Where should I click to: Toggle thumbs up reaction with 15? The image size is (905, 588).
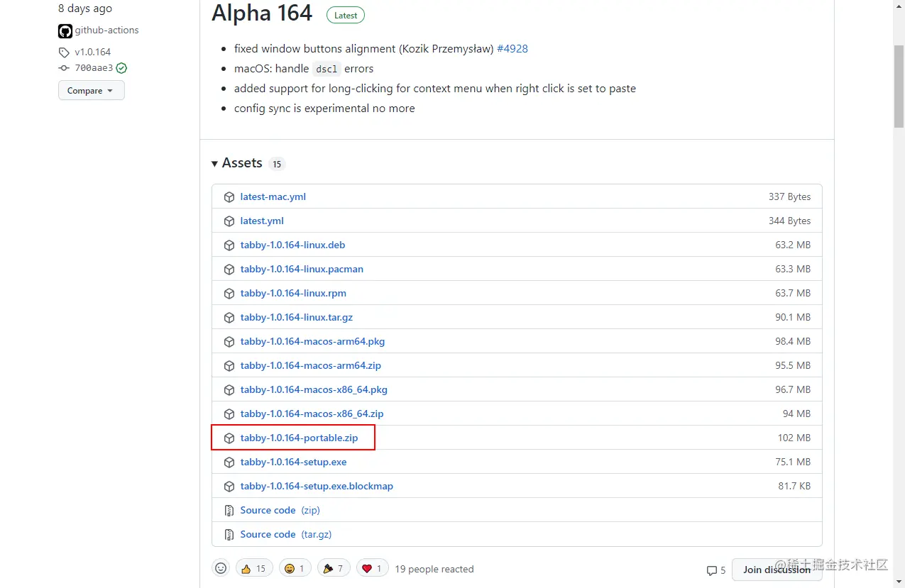253,568
